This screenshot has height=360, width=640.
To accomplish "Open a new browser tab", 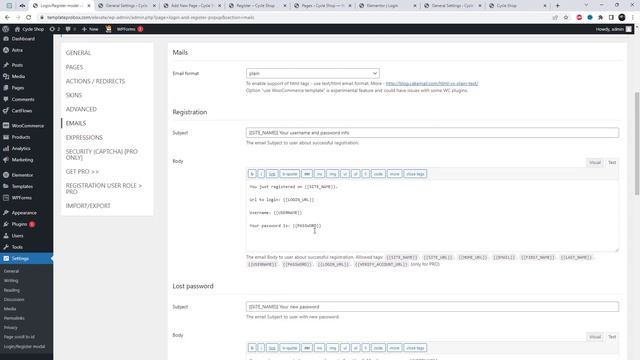I will click(558, 6).
